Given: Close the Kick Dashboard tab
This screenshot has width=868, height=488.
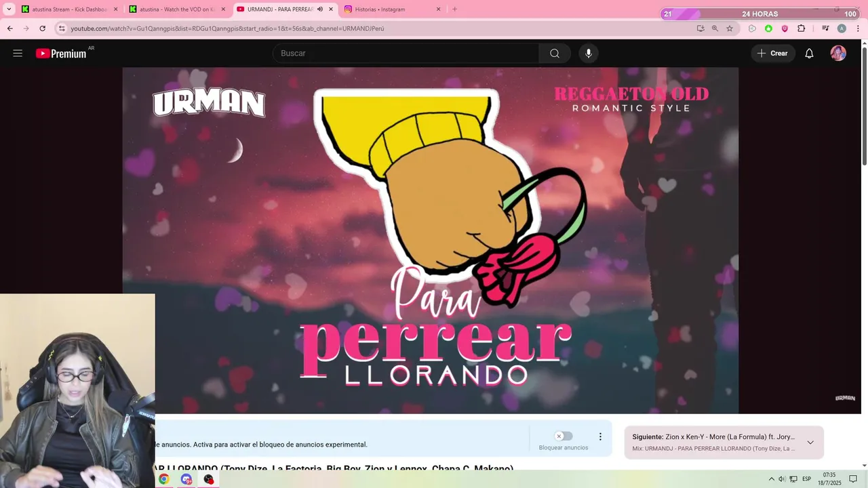Looking at the screenshot, I should pyautogui.click(x=115, y=9).
